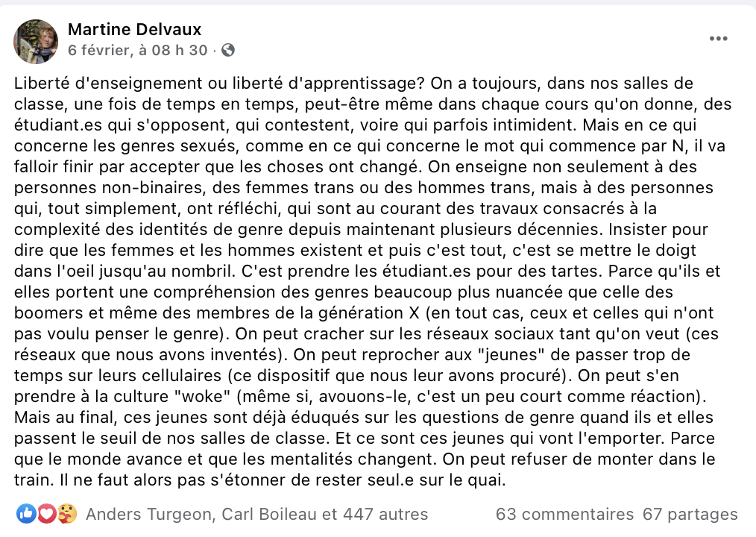The width and height of the screenshot is (756, 537).
Task: Click the blue thumbs-up Like reaction icon
Action: pyautogui.click(x=26, y=514)
